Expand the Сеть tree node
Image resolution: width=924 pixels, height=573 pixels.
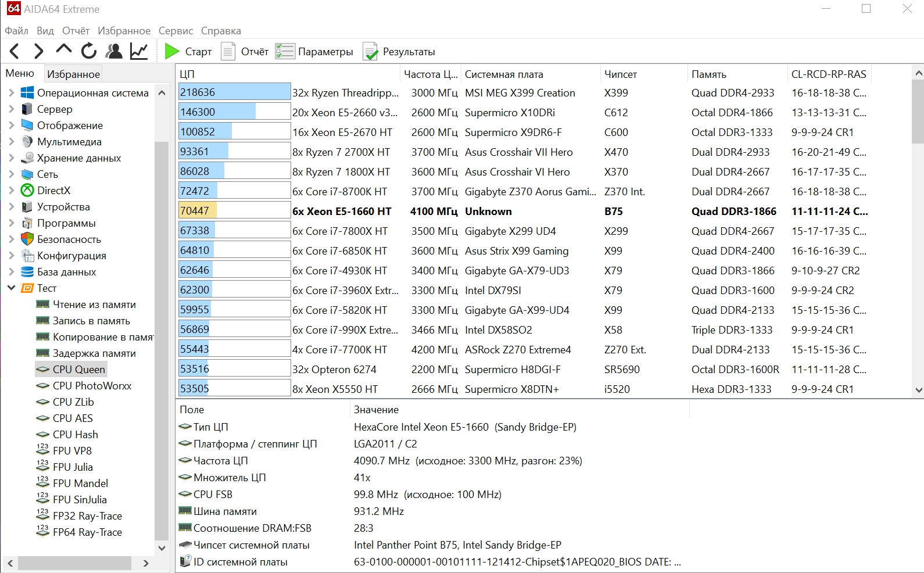[x=11, y=174]
